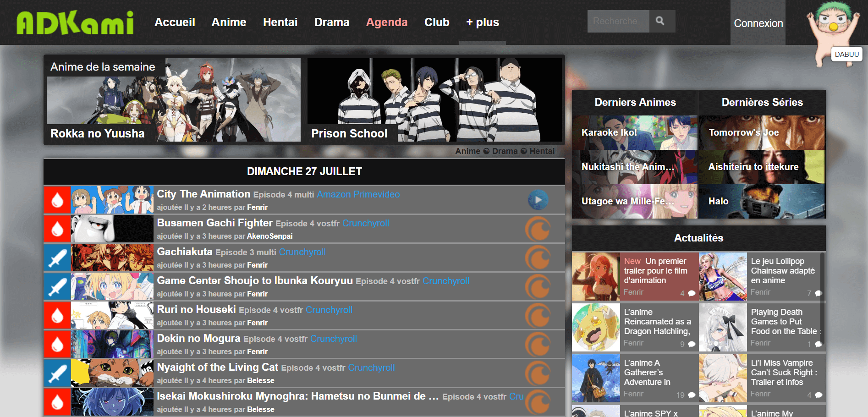Click into the Recherche search field
Viewport: 868px width, 417px height.
(x=618, y=21)
